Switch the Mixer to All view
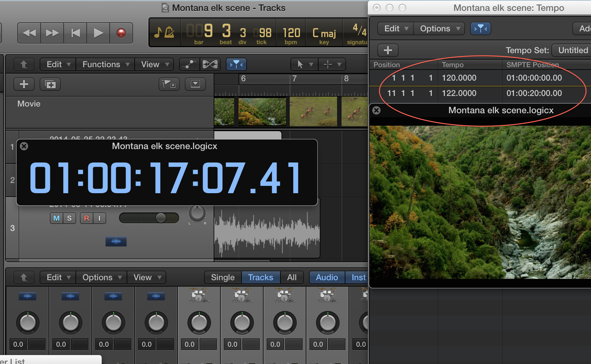Screen dimensions: 591x364 click(292, 277)
